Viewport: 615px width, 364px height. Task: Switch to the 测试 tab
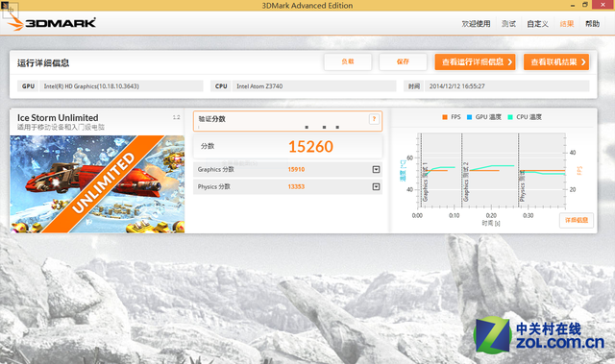pos(508,24)
